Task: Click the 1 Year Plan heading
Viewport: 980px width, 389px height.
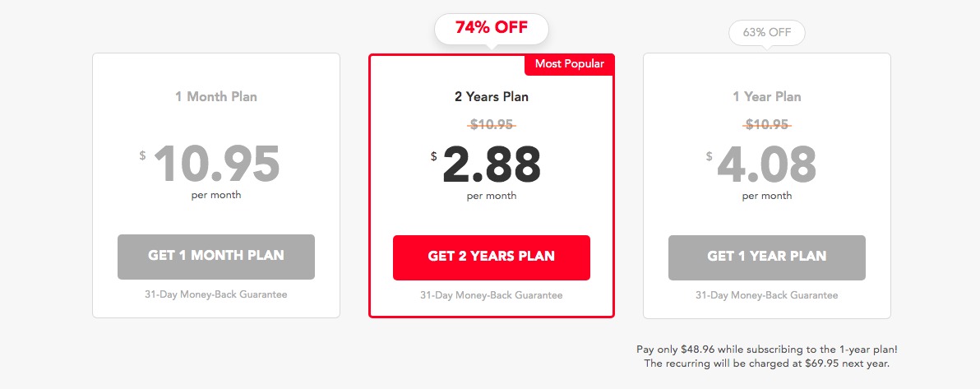Action: 766,96
